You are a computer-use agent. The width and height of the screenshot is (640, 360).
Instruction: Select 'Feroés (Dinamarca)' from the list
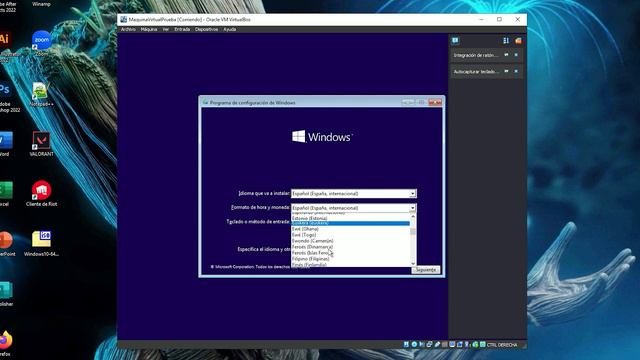[x=350, y=247]
